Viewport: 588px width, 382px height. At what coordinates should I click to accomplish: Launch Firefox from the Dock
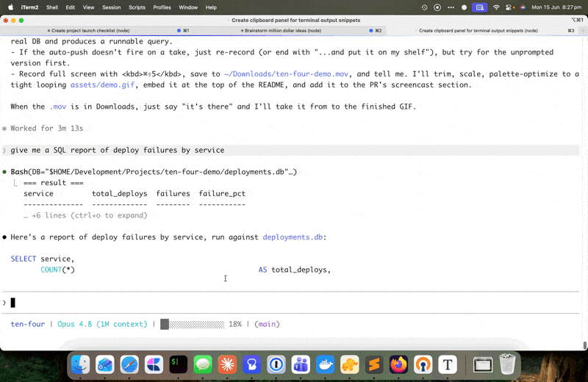(398, 364)
